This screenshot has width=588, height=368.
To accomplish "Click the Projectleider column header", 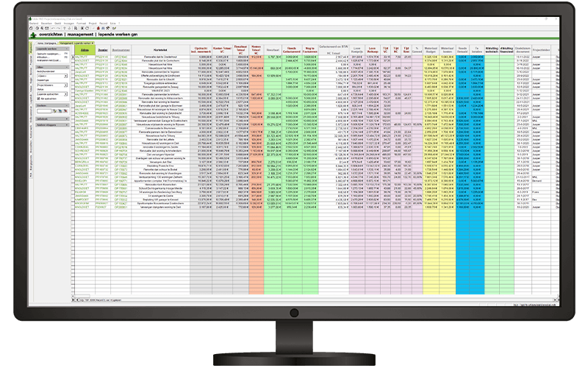I will 541,50.
